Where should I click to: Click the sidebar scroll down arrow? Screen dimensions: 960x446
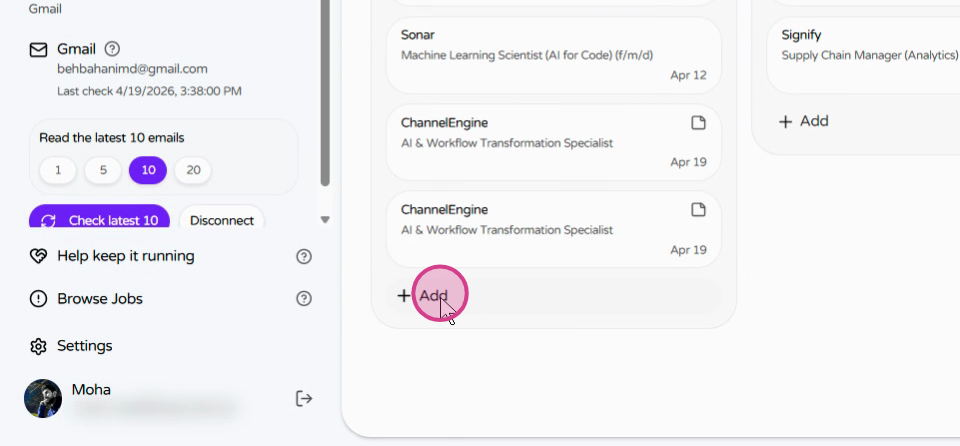tap(325, 219)
